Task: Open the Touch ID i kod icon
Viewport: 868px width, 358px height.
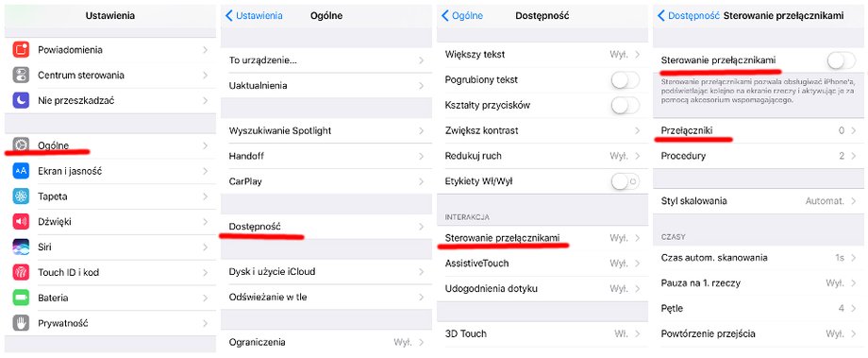Action: pyautogui.click(x=21, y=273)
